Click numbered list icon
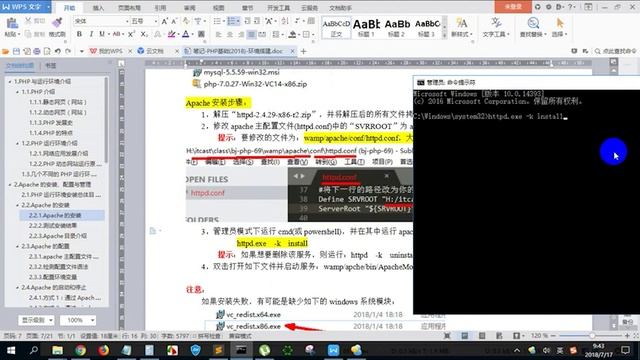 click(231, 21)
